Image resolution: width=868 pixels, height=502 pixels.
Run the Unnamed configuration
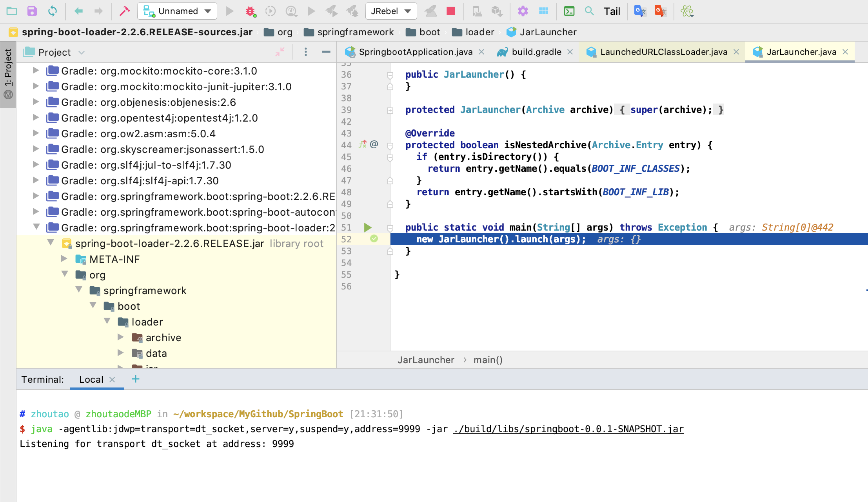click(x=230, y=11)
